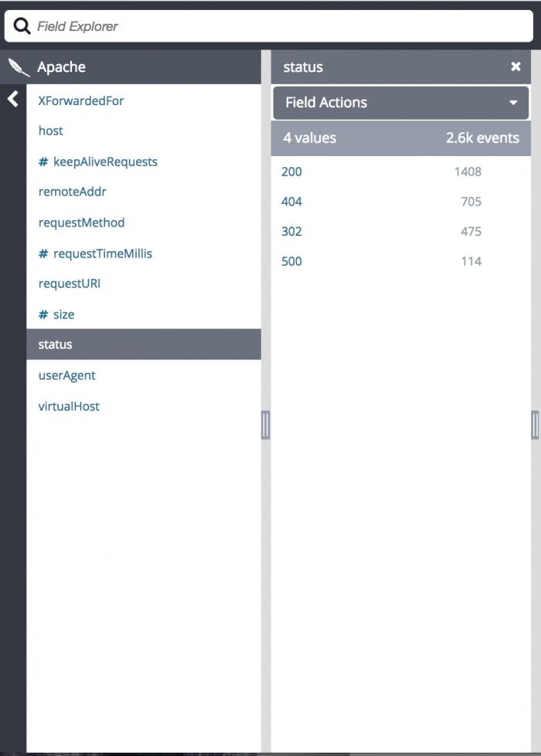Open the remoteAddr field
This screenshot has width=541, height=756.
pyautogui.click(x=73, y=192)
